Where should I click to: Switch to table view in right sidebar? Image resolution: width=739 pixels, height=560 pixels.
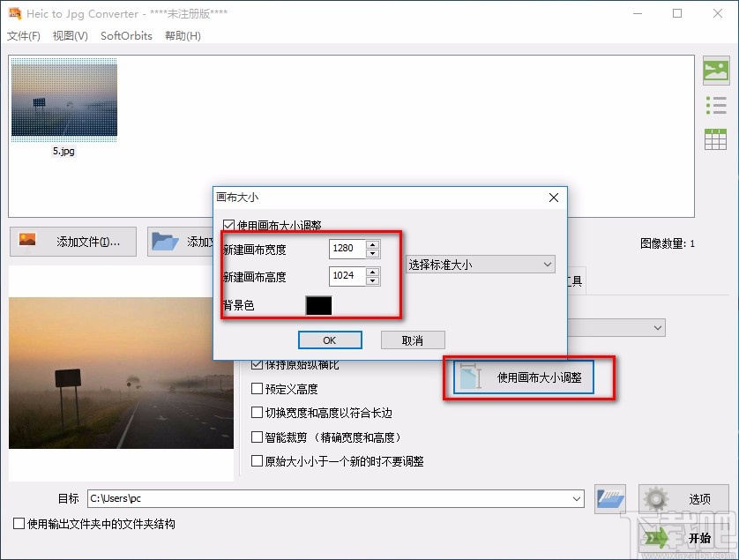pyautogui.click(x=715, y=139)
